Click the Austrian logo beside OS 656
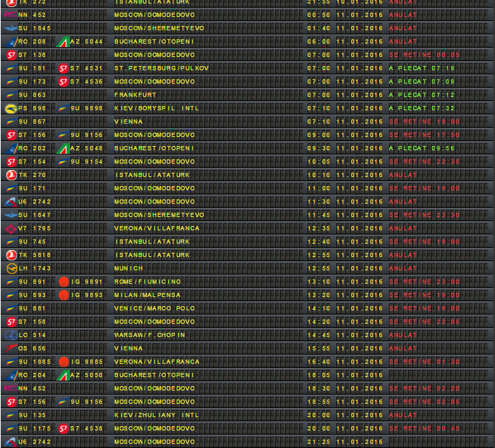495x448 pixels. pos(10,348)
